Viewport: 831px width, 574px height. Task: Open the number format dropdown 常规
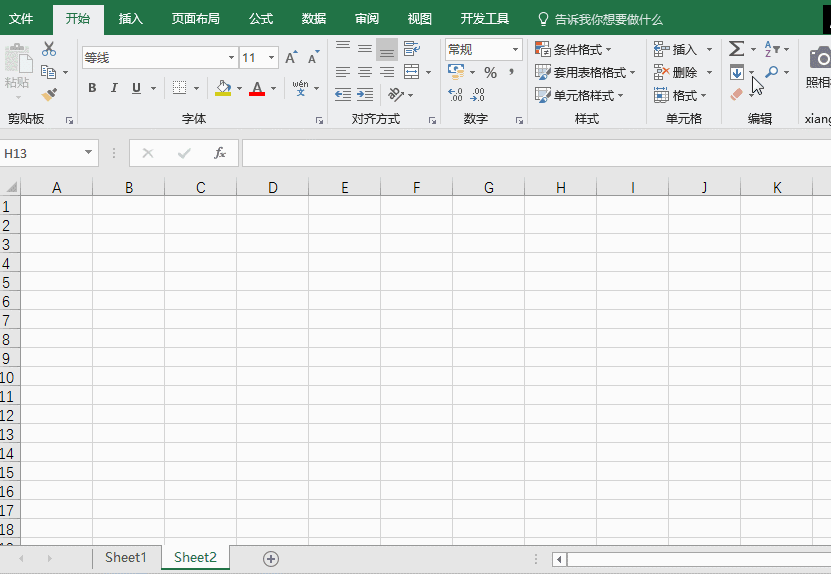(x=516, y=49)
